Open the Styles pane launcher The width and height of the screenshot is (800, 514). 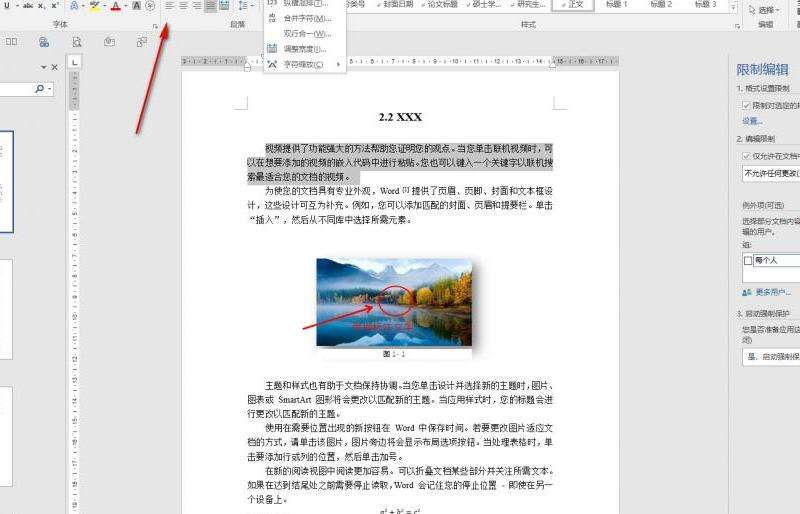click(x=737, y=26)
